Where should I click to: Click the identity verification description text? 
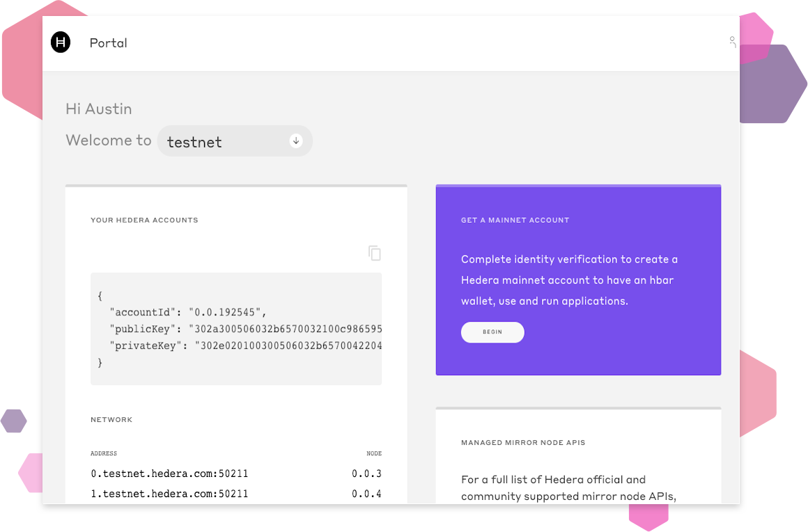(x=569, y=280)
